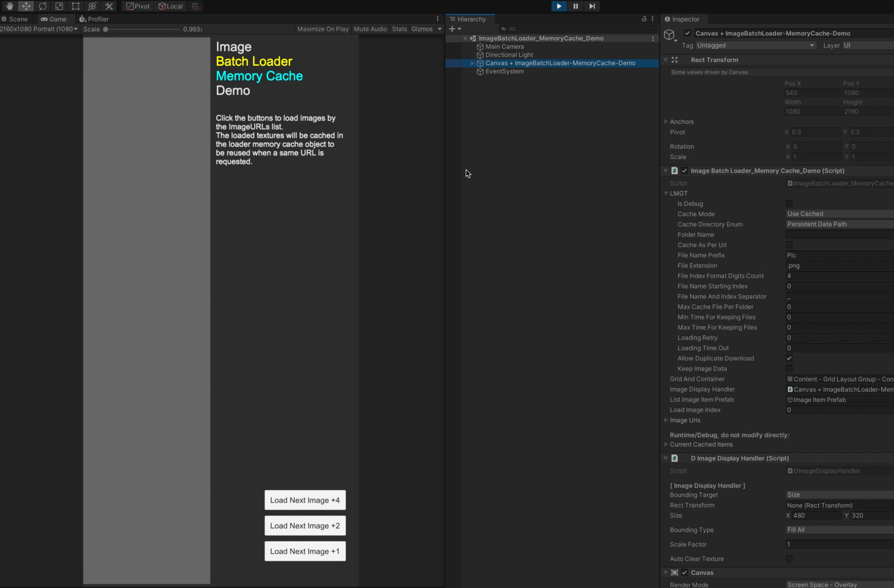Open the Inspector tab
Image resolution: width=894 pixels, height=588 pixels.
[x=682, y=19]
